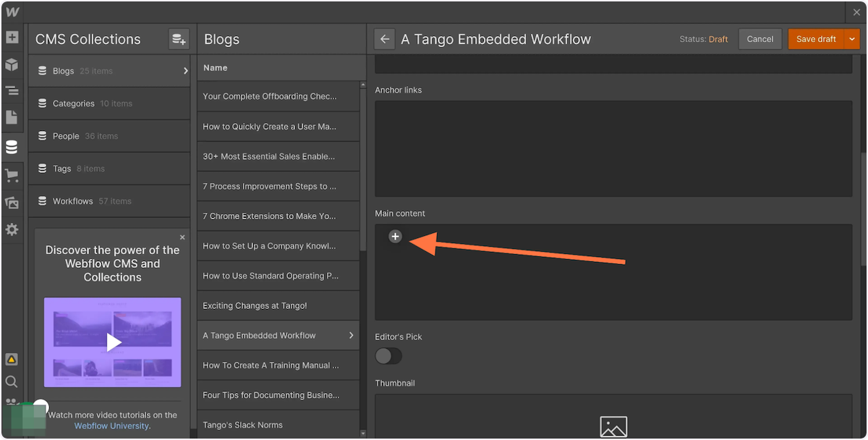Click the Save draft button

817,39
